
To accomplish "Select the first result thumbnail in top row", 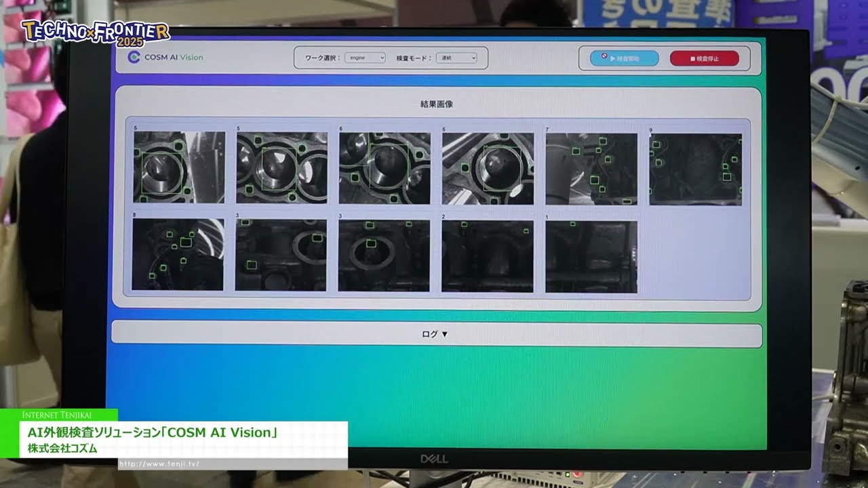I will [x=179, y=167].
